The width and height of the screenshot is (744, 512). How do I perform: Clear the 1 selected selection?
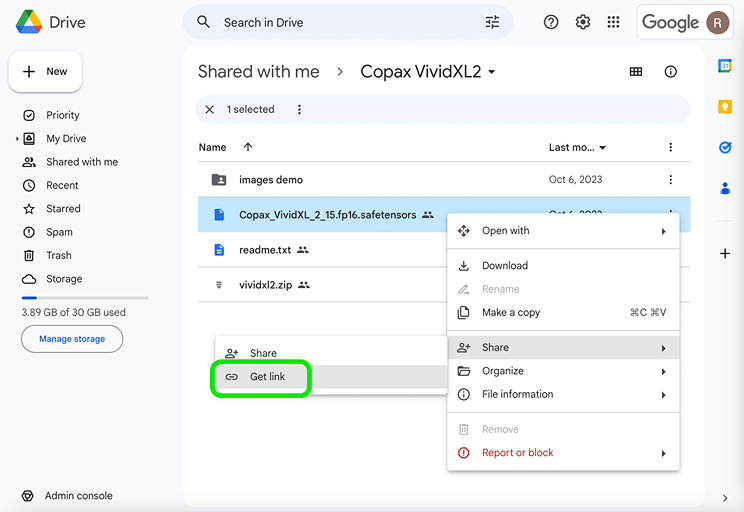[x=209, y=110]
